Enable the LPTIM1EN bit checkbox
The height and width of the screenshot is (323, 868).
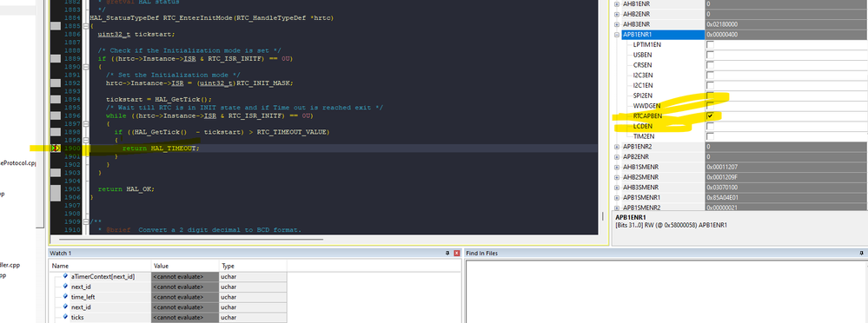coord(710,45)
